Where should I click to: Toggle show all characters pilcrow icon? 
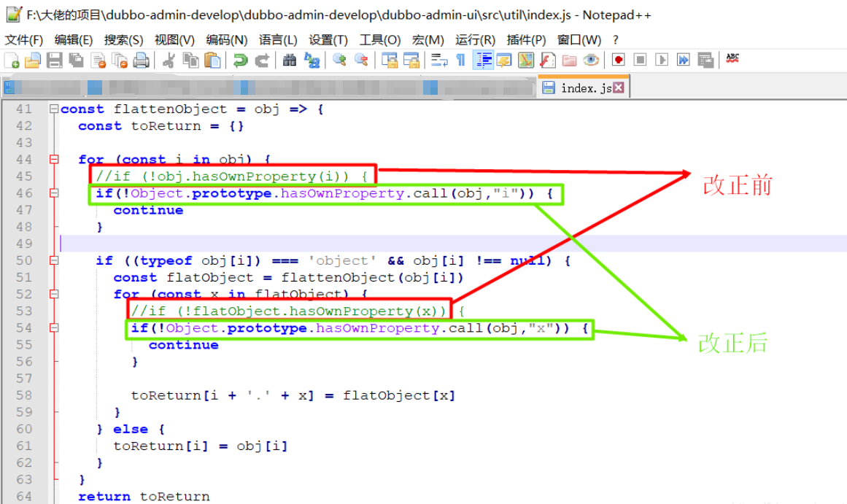461,60
